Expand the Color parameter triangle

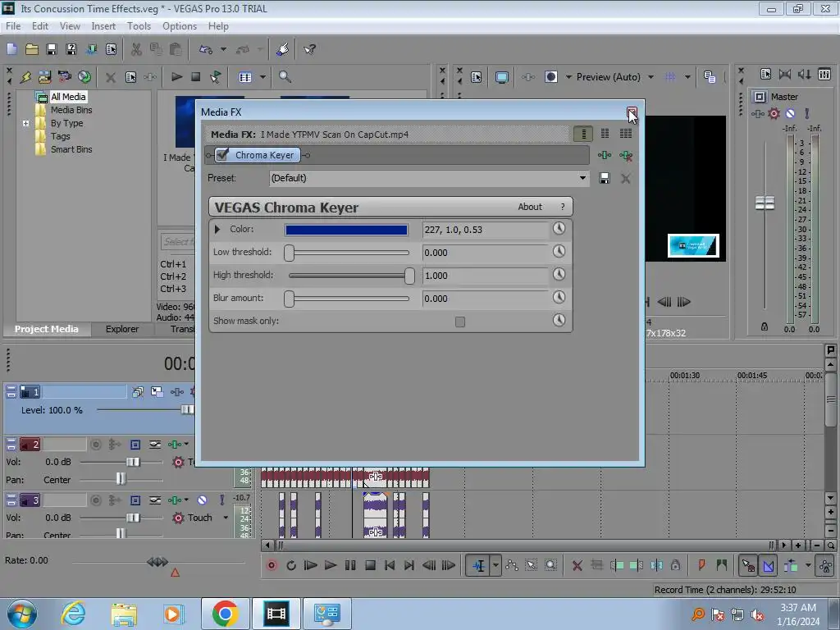[x=217, y=230]
